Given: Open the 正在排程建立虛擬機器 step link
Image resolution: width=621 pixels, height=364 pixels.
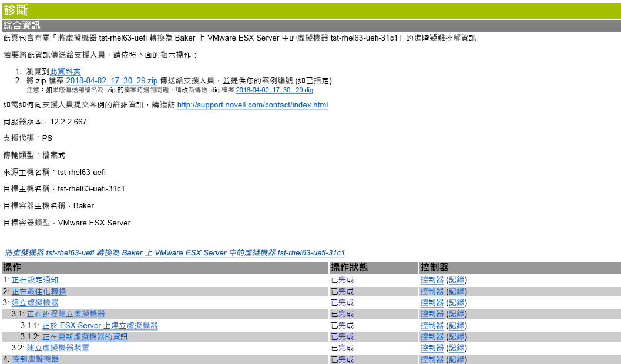Looking at the screenshot, I should coord(66,314).
